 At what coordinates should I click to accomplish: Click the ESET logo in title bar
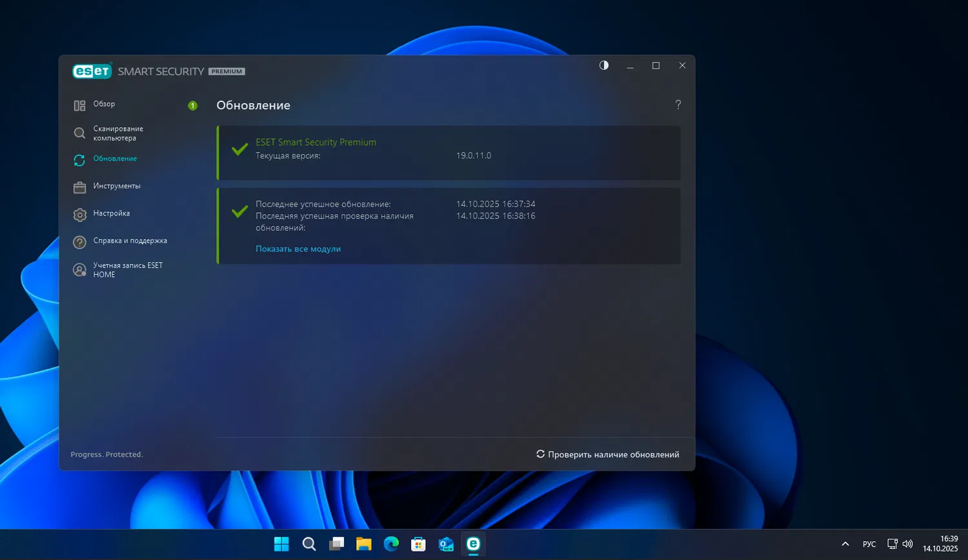pyautogui.click(x=92, y=71)
